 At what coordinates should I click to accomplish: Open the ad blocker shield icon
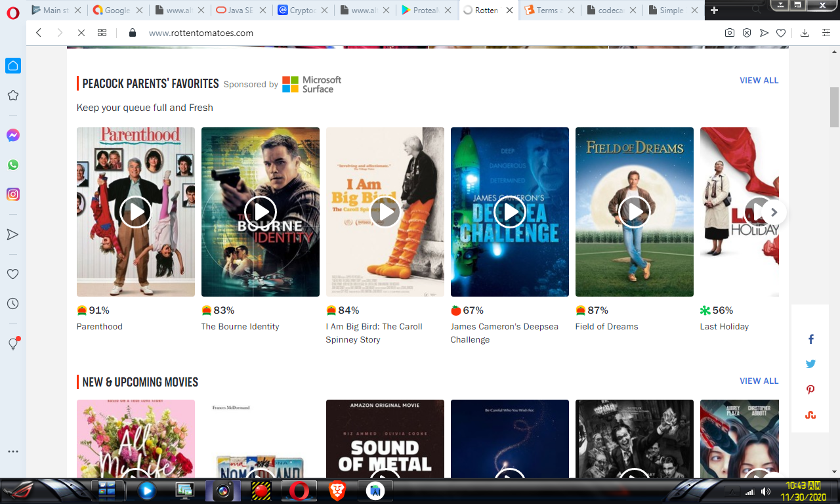(x=747, y=33)
